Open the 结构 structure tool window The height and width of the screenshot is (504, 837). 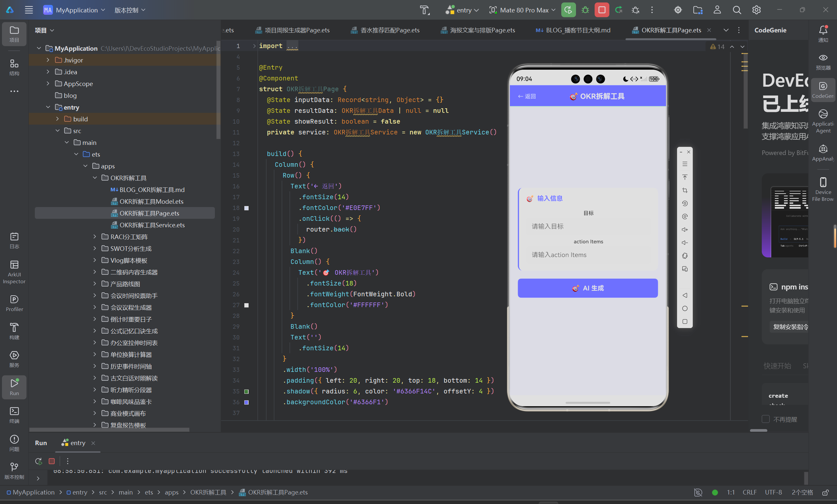pos(14,67)
